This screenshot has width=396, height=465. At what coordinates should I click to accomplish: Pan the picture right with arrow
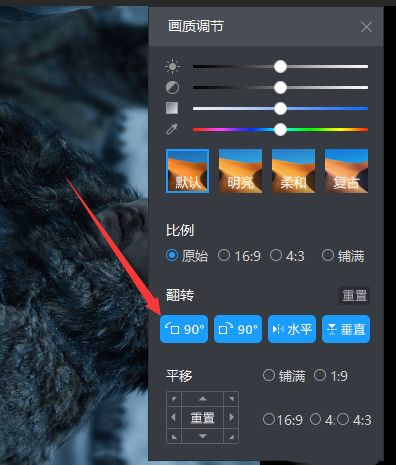click(x=231, y=417)
